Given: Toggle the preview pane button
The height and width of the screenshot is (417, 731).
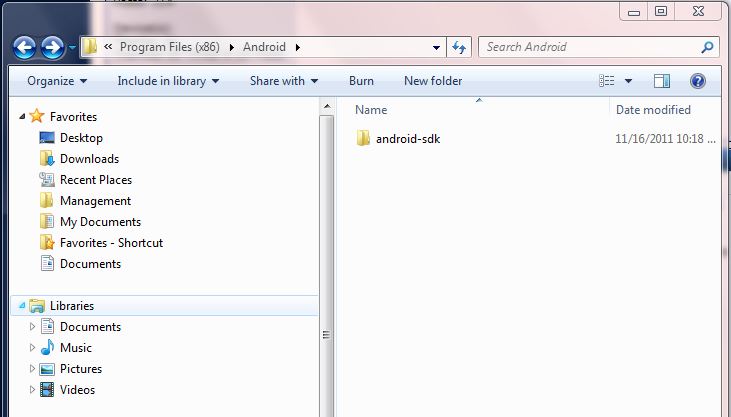Looking at the screenshot, I should coord(662,81).
